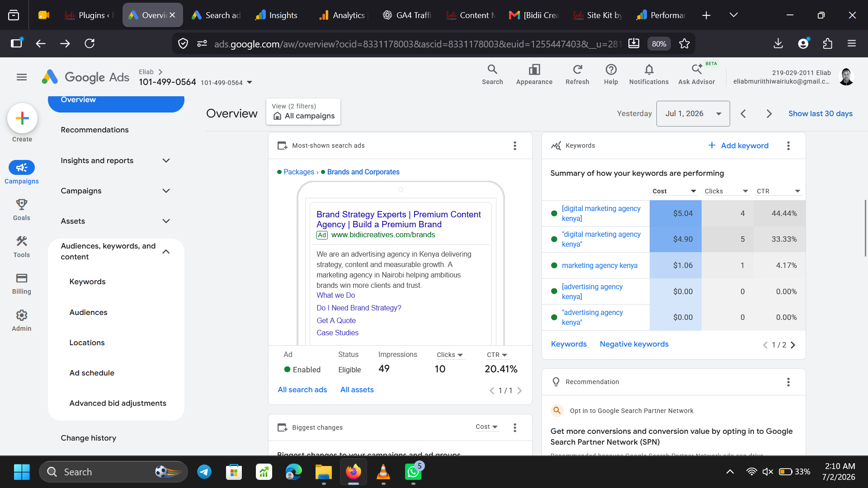Reload the page in browser toolbar
The height and width of the screenshot is (488, 868).
[90, 43]
